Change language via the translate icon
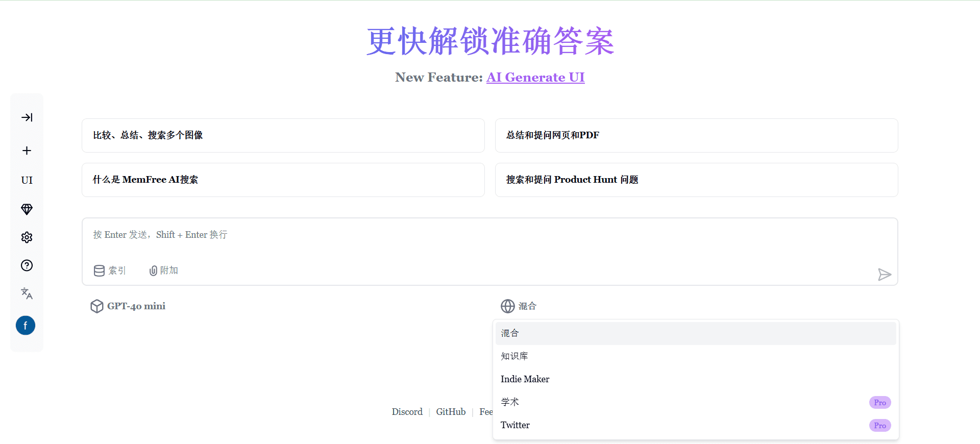Screen dimensions: 980x444 [x=27, y=293]
